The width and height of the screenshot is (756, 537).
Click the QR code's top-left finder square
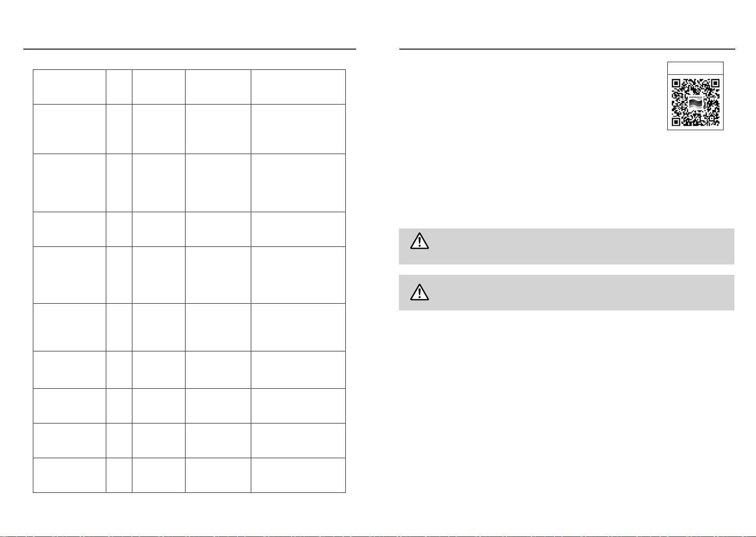coord(676,83)
